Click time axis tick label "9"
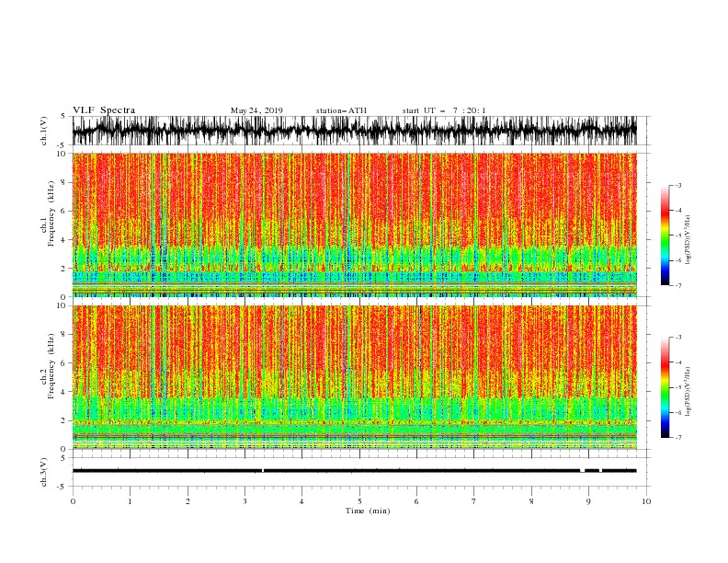This screenshot has width=728, height=563. point(588,501)
